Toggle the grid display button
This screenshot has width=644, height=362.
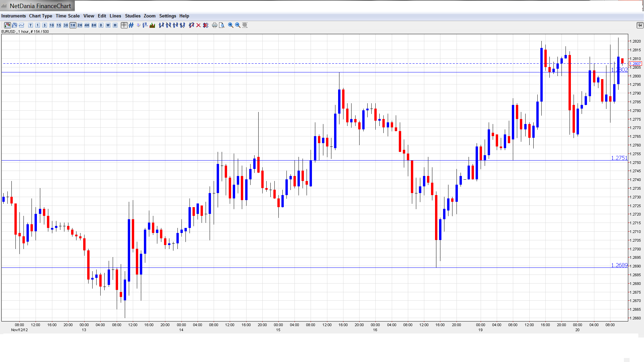tap(131, 25)
